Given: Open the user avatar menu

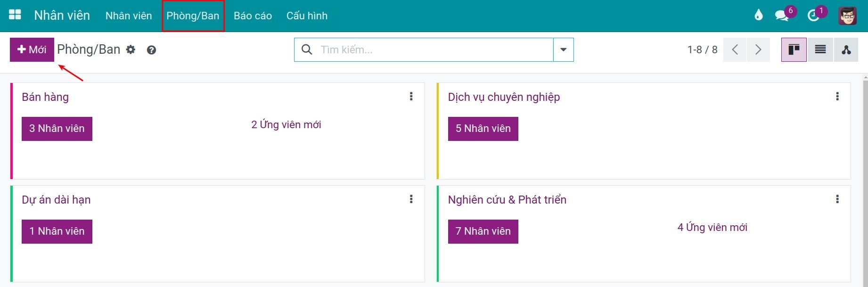Looking at the screenshot, I should (x=848, y=16).
